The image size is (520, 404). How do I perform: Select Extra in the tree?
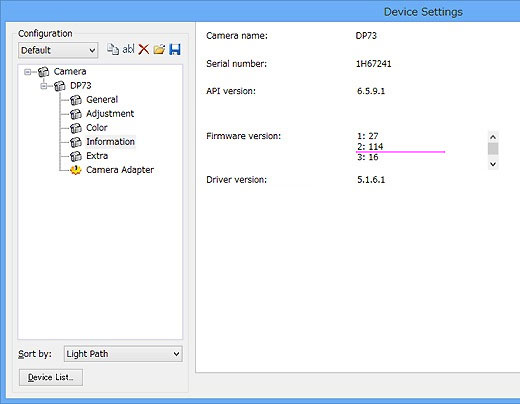pyautogui.click(x=97, y=156)
